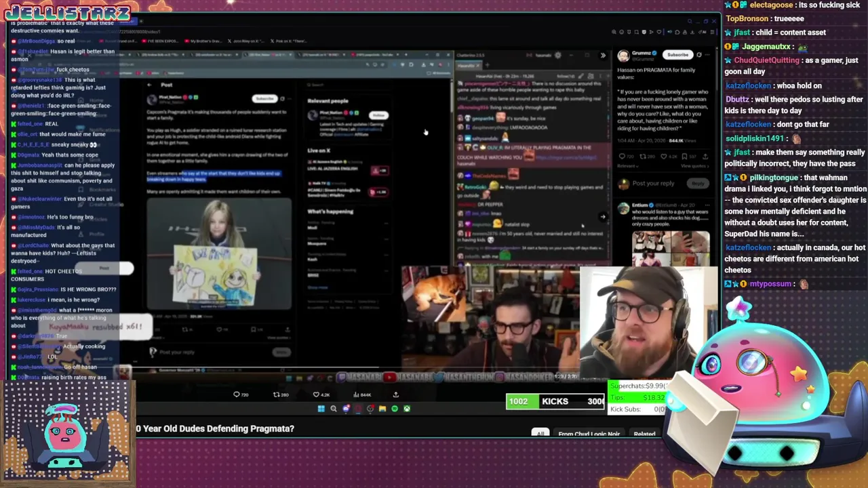Click katzeflocken's whoa hold on message

tap(773, 85)
